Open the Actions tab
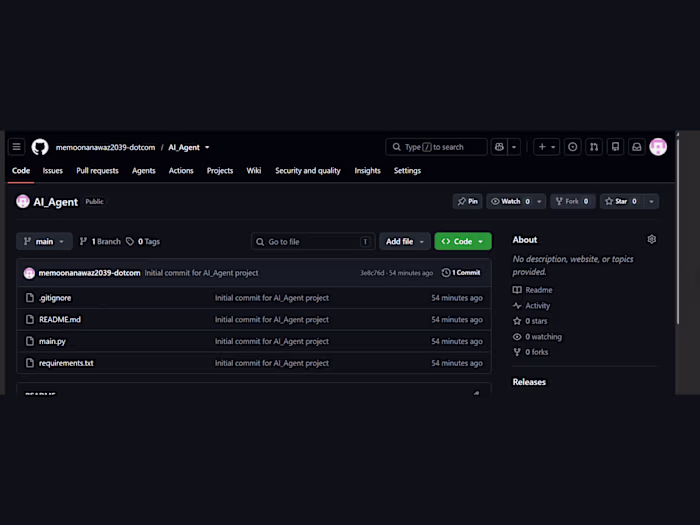Image resolution: width=700 pixels, height=525 pixels. click(x=181, y=171)
